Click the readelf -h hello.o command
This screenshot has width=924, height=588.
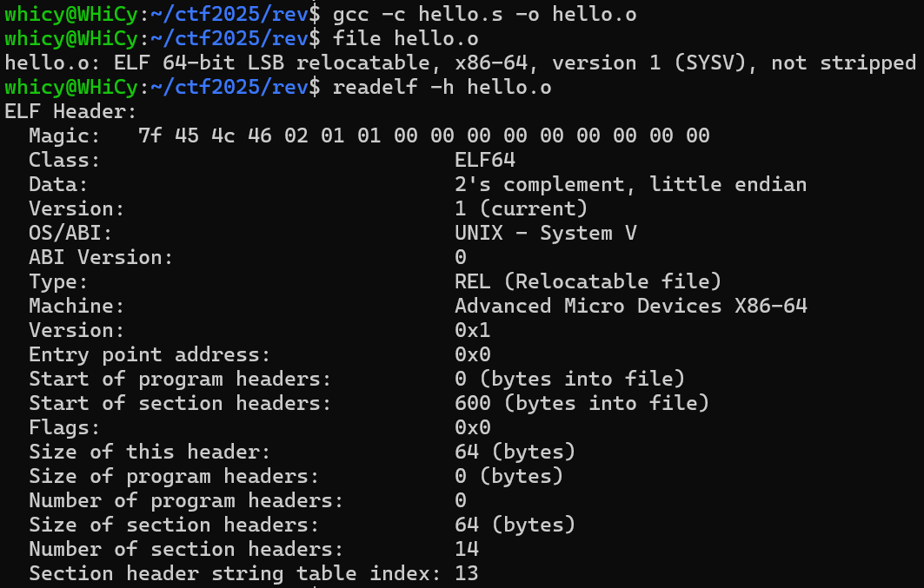coord(442,88)
